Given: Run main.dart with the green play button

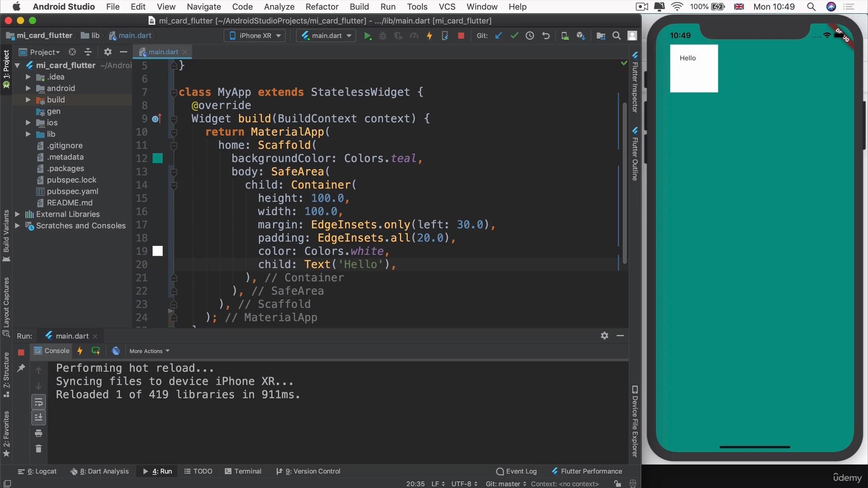Looking at the screenshot, I should [368, 36].
